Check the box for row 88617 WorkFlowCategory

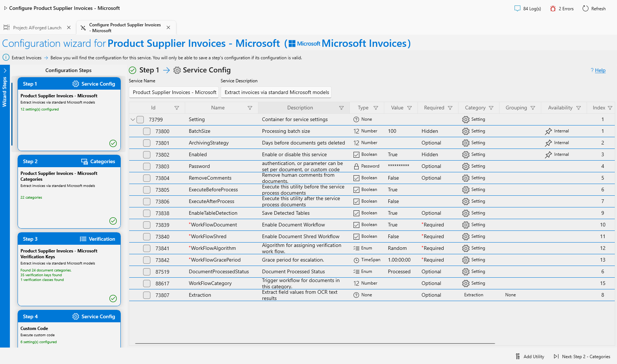pyautogui.click(x=147, y=284)
